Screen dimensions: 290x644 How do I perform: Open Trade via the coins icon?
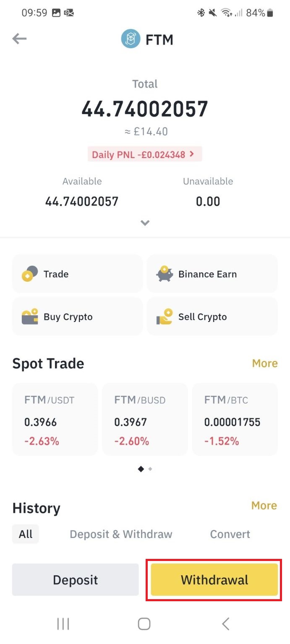(30, 274)
